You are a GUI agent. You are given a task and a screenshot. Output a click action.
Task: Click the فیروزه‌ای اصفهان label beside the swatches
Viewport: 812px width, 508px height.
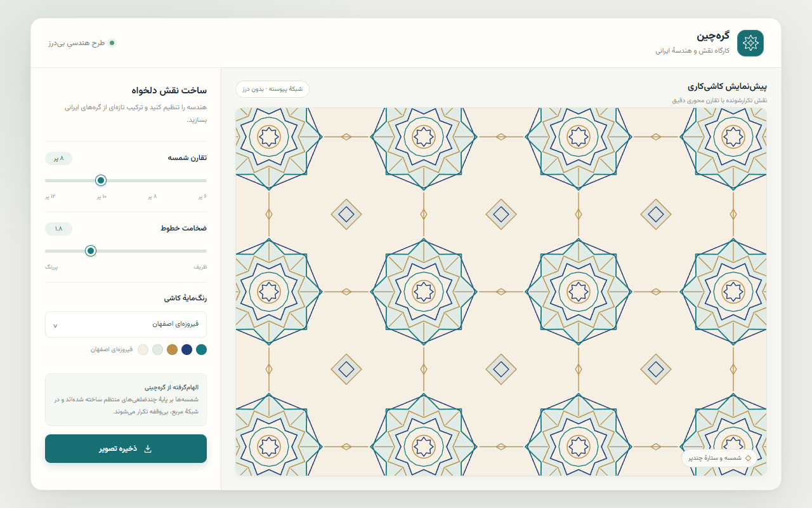(112, 349)
